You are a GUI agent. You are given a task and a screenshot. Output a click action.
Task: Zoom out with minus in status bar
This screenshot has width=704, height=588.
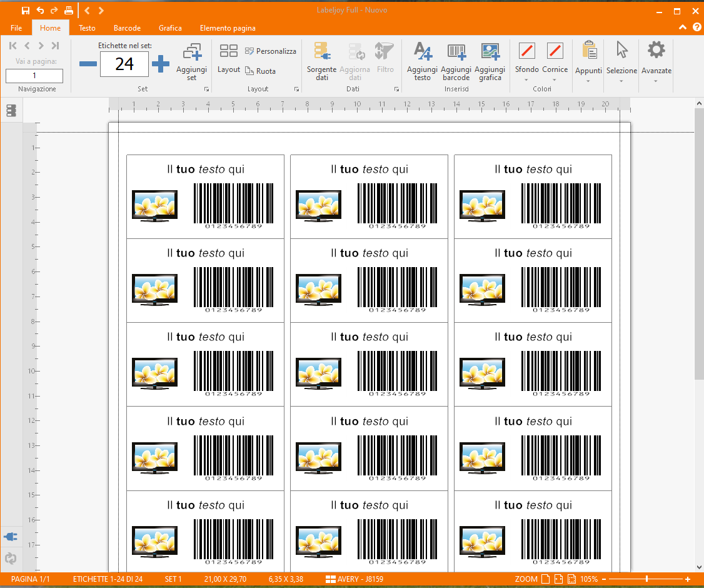point(604,579)
